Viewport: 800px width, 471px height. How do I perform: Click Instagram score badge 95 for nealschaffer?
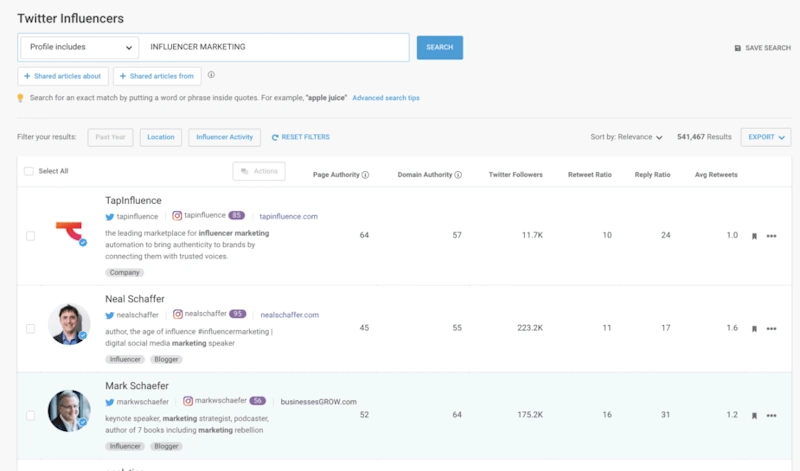(238, 314)
